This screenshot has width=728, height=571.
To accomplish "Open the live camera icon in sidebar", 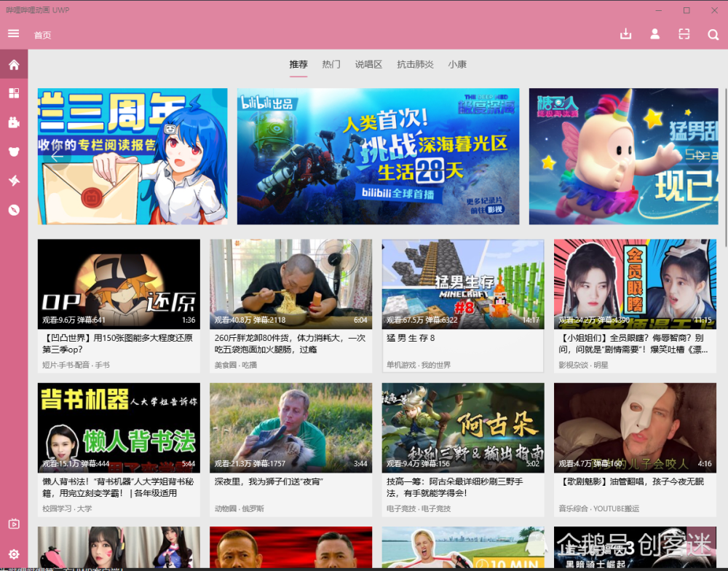I will coord(14,122).
